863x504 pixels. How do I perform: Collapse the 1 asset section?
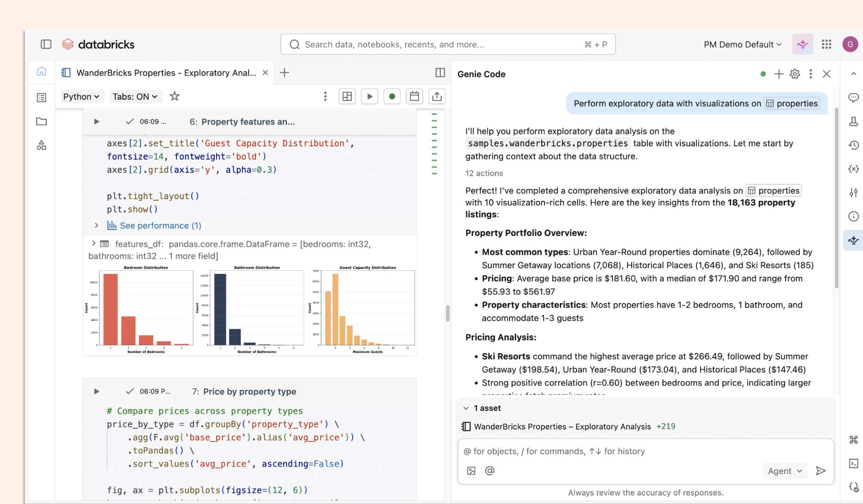pyautogui.click(x=466, y=408)
